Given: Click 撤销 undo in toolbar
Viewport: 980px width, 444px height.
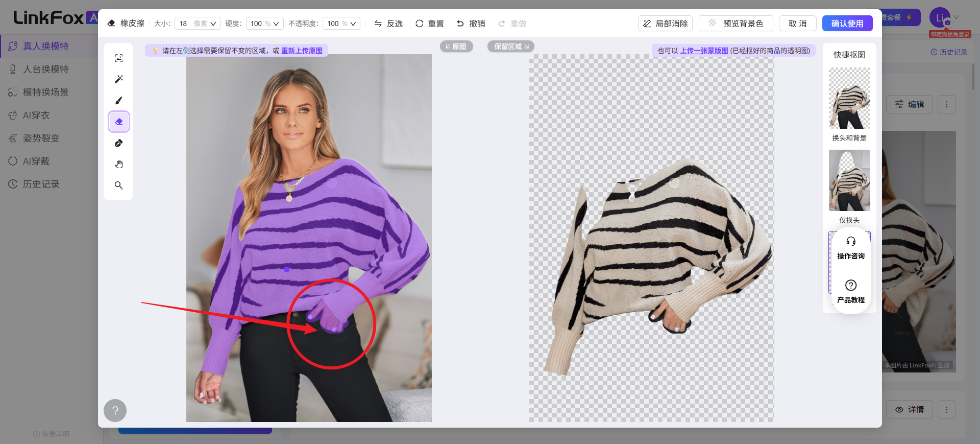Looking at the screenshot, I should pos(471,24).
